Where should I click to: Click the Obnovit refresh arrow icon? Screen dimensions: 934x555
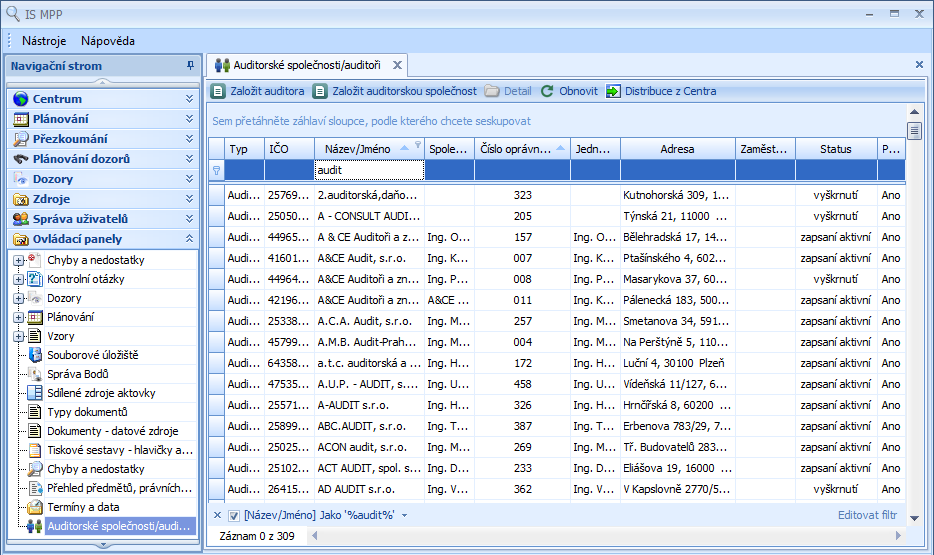547,91
